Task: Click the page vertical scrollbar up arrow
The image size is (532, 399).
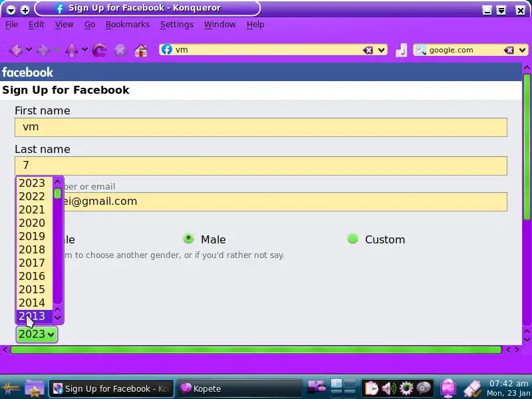Action: (527, 68)
